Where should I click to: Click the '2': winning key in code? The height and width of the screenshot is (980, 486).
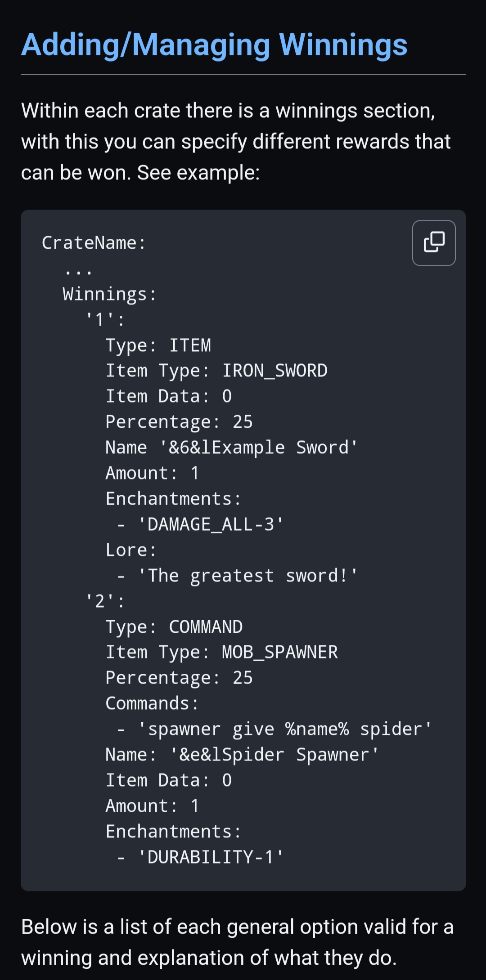(x=105, y=601)
